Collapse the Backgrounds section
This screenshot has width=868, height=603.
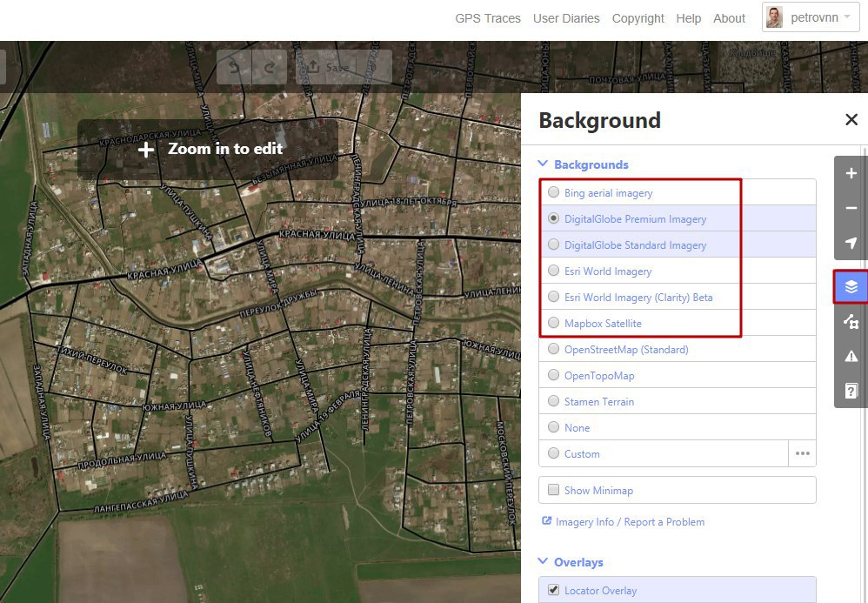click(x=584, y=164)
